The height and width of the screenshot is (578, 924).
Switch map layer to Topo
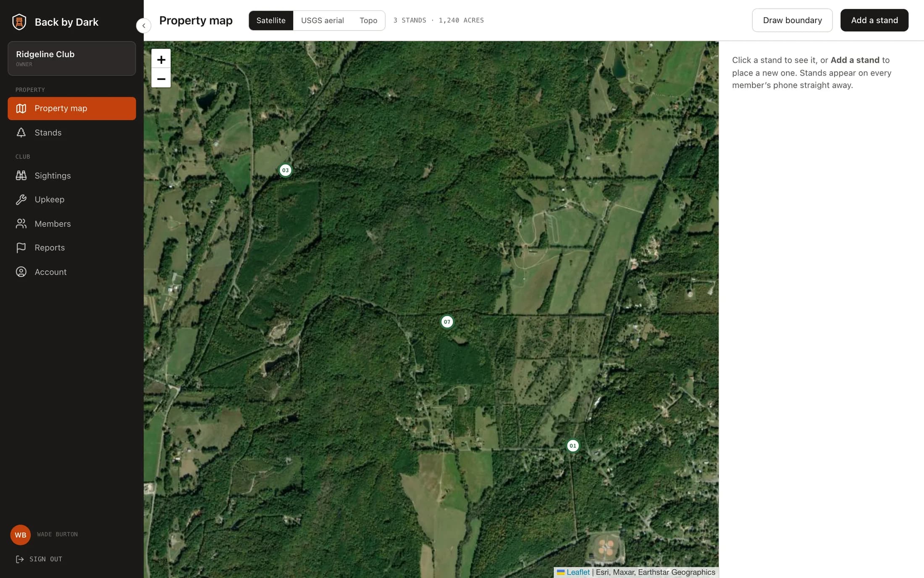368,21
